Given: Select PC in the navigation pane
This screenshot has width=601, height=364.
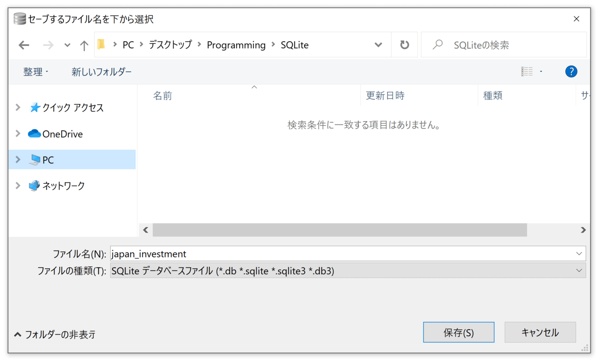Looking at the screenshot, I should (48, 159).
